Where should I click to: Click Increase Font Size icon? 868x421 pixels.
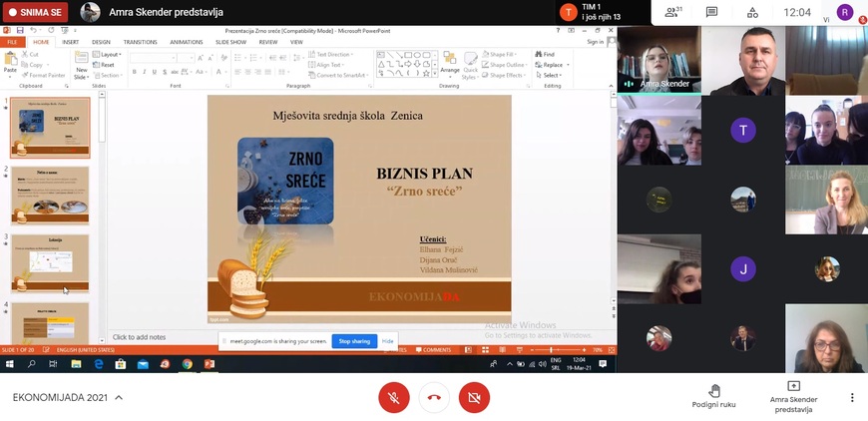(x=201, y=58)
